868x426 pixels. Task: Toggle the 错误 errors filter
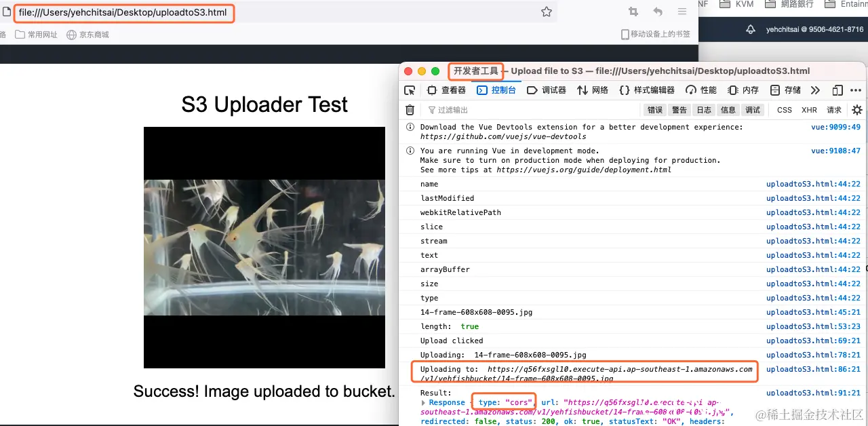click(x=655, y=110)
